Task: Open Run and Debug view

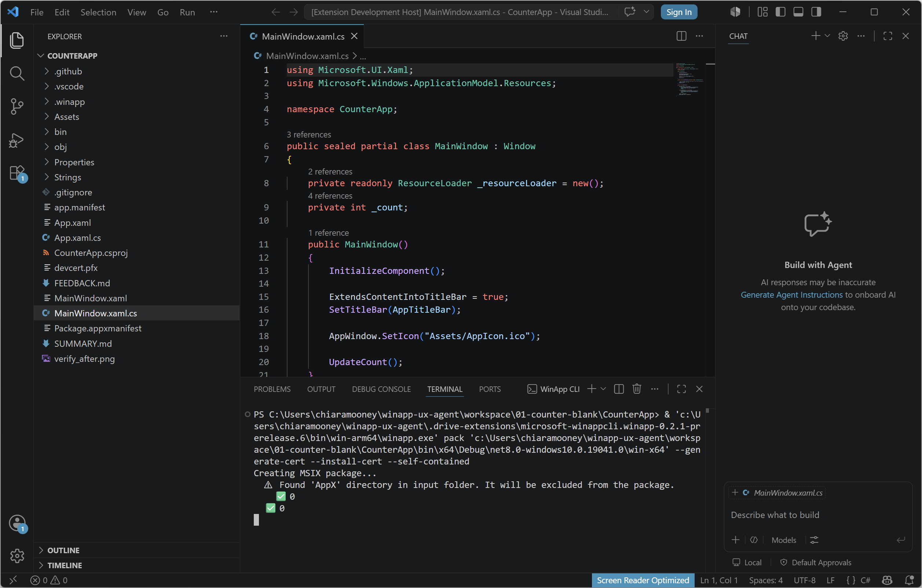Action: pos(17,140)
